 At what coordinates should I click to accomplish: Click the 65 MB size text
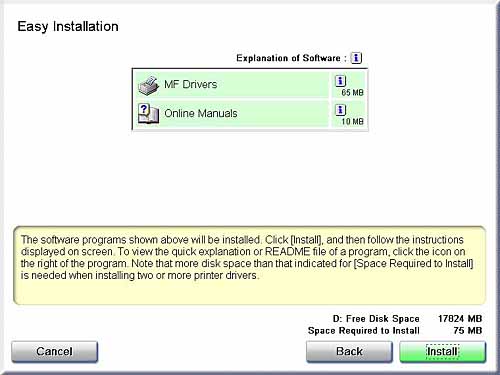352,93
